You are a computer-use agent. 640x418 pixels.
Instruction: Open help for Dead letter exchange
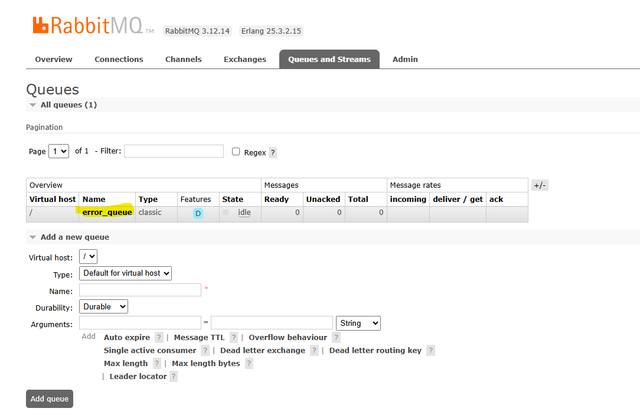click(x=315, y=350)
